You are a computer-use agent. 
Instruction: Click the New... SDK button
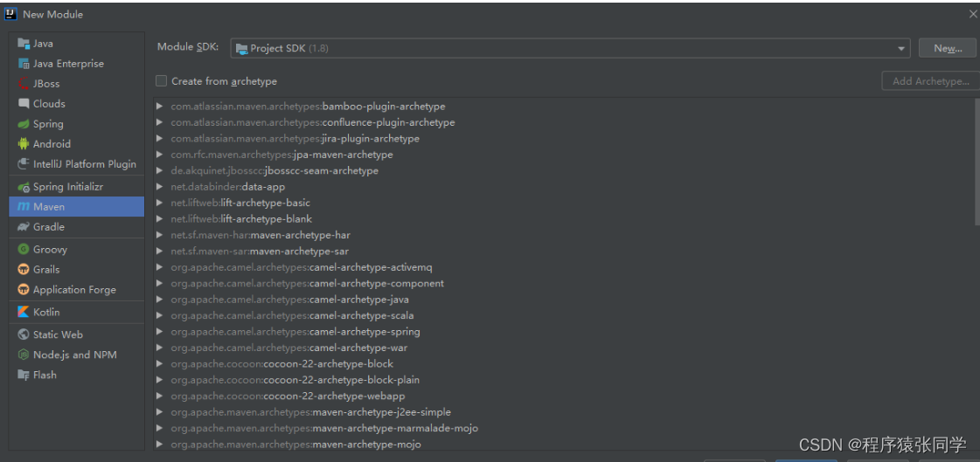point(948,48)
